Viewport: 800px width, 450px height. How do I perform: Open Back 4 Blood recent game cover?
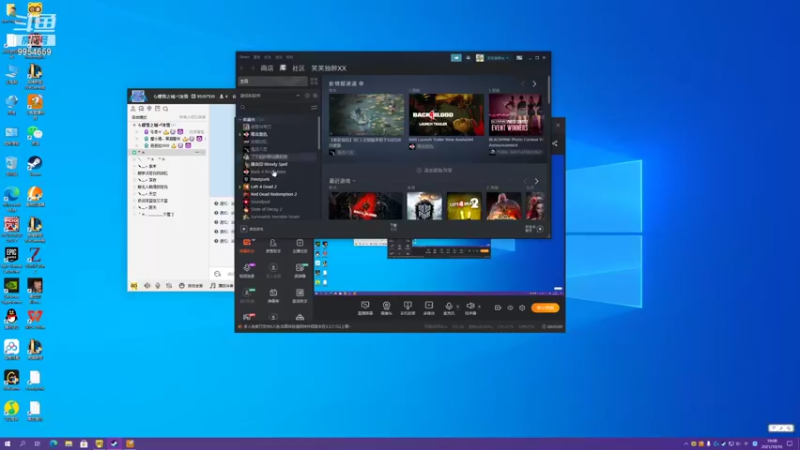pos(365,206)
